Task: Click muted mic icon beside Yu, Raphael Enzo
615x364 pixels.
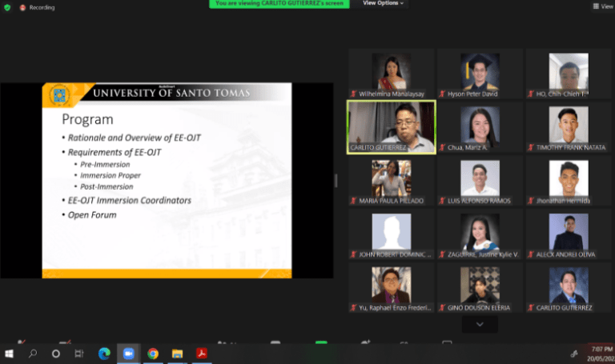Action: tap(353, 308)
